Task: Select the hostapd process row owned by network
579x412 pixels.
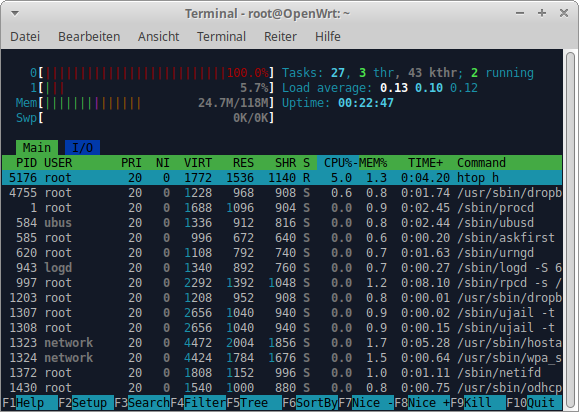Action: [282, 343]
